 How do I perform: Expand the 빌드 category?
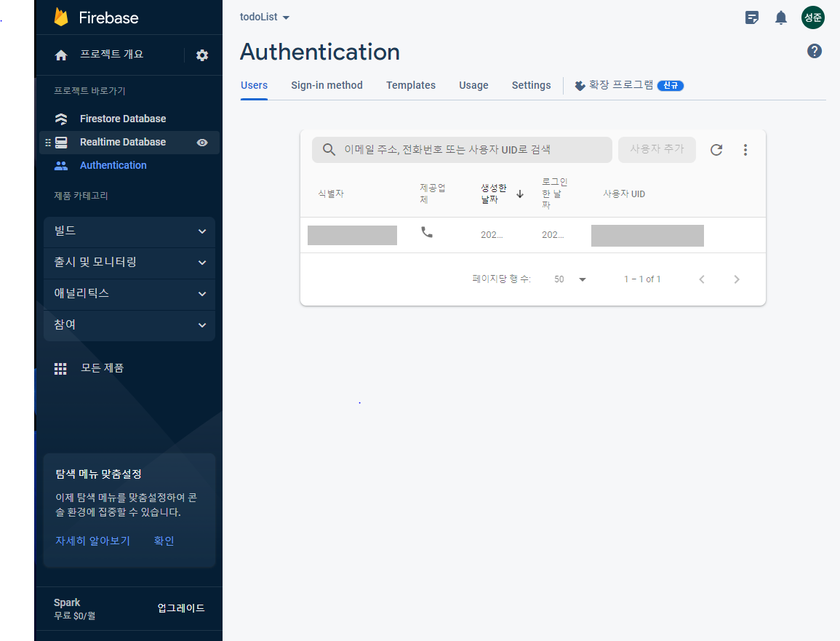click(129, 231)
